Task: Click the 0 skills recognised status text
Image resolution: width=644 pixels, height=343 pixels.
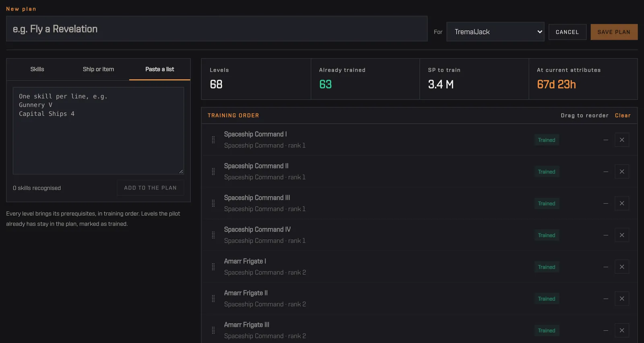Action: [x=37, y=188]
